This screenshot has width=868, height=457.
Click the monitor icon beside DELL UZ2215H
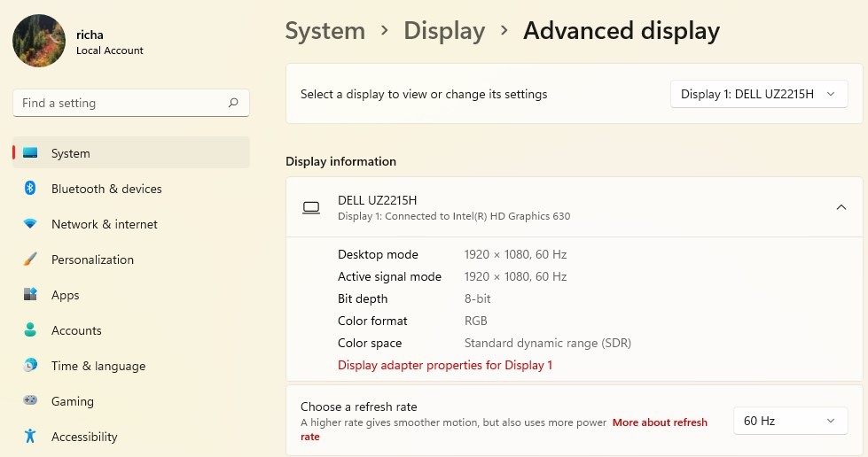pos(311,207)
